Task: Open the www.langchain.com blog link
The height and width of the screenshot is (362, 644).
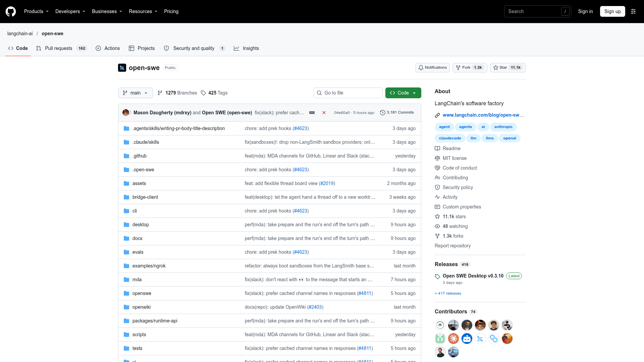Action: [x=483, y=115]
